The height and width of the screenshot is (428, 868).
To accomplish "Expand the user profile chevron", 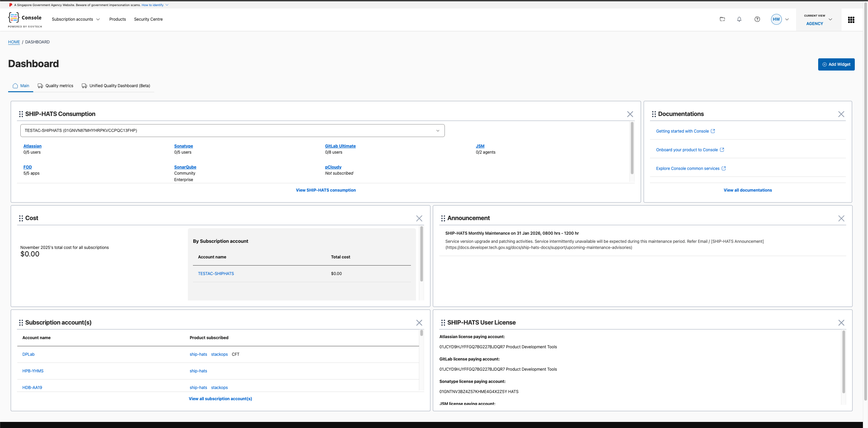I will coord(787,19).
